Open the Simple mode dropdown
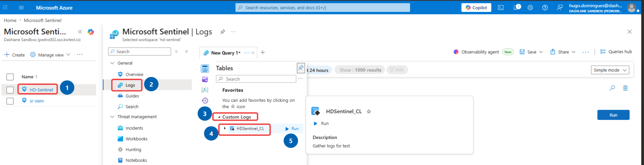644x165 pixels. pyautogui.click(x=610, y=70)
